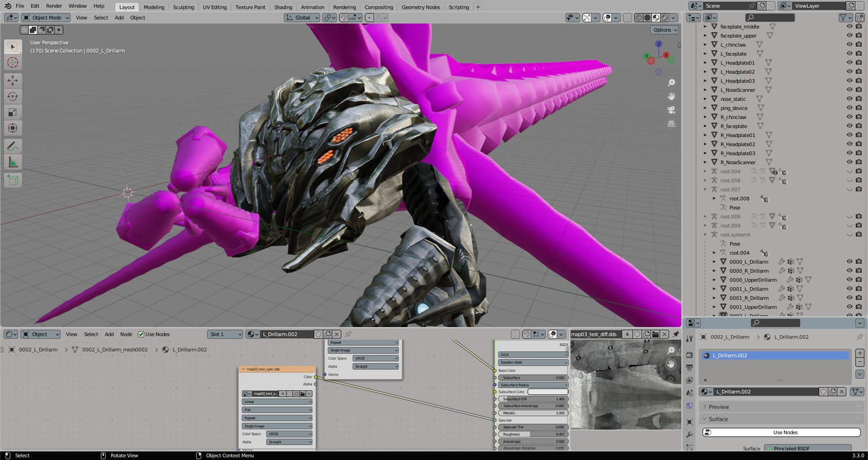This screenshot has width=868, height=460.
Task: Open the Render menu
Action: [x=54, y=6]
